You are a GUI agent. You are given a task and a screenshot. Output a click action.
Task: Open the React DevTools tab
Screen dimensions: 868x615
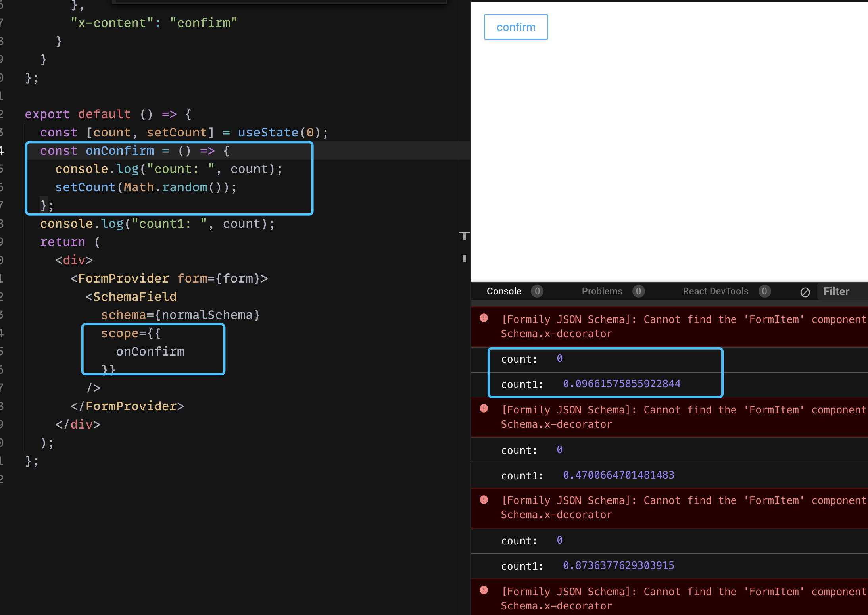click(x=715, y=291)
